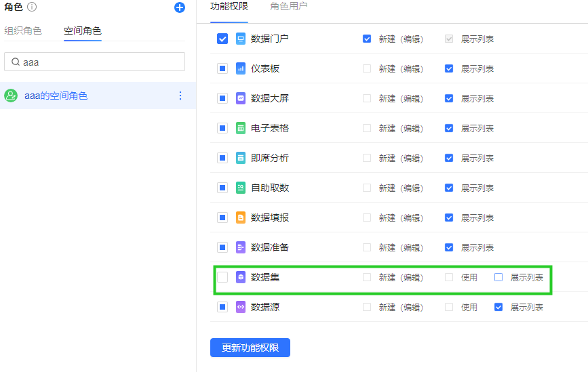Viewport: 588px width, 372px height.
Task: Click the 仪表板 chart icon
Action: tap(241, 68)
